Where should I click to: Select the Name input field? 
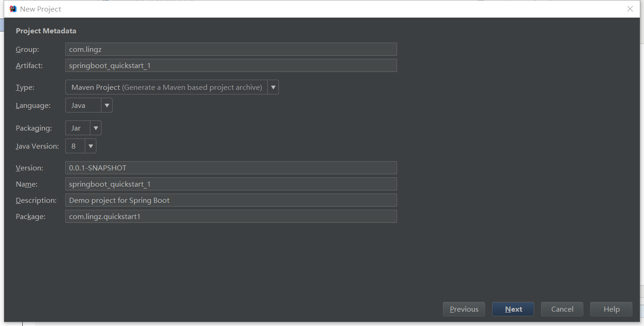[x=231, y=184]
